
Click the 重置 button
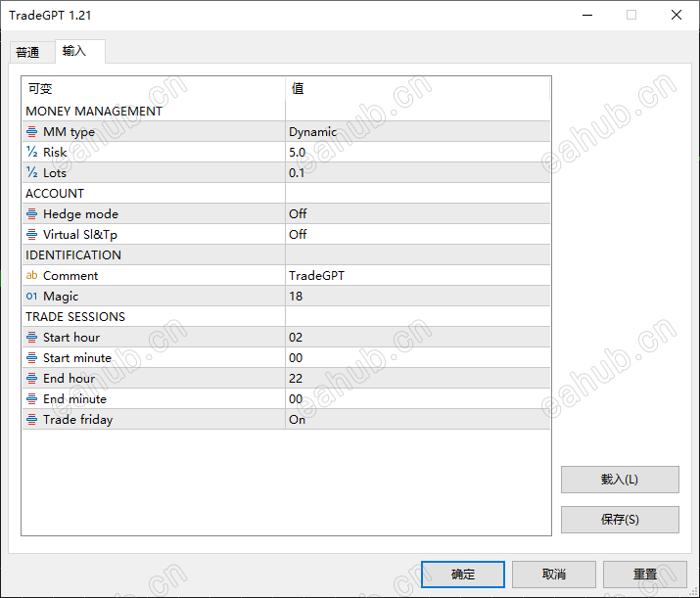(x=644, y=574)
